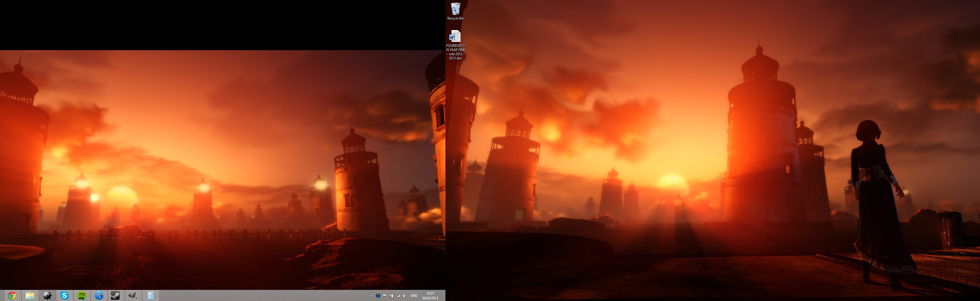Launch the Minesweeper mine icon in taskbar
This screenshot has height=301, width=980.
coord(47,296)
